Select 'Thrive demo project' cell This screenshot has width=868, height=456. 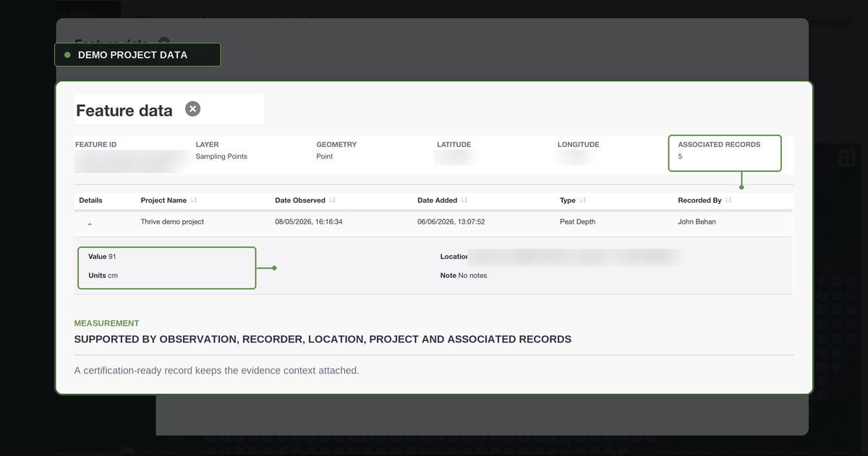tap(172, 222)
